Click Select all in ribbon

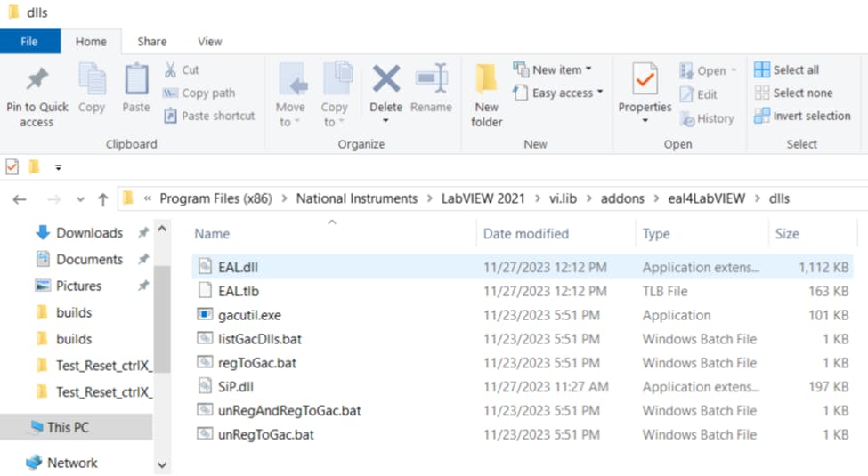787,69
